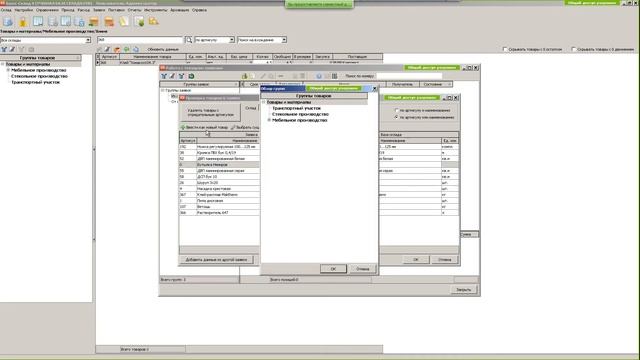Select Стекольное производство in left tree
This screenshot has width=640, height=360.
(39, 76)
